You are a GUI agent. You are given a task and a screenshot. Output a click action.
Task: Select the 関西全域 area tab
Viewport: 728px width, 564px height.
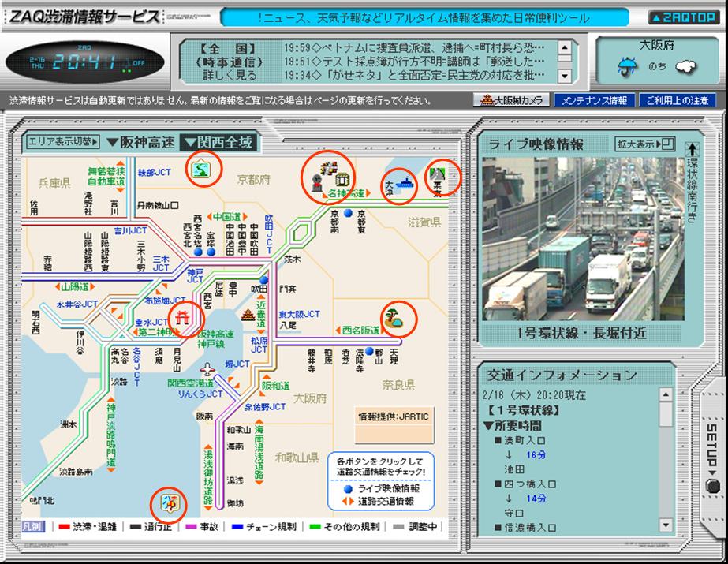[218, 142]
